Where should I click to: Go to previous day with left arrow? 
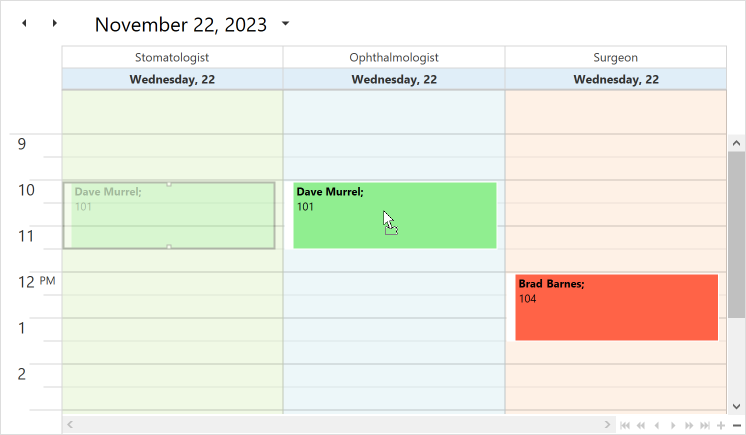[24, 23]
